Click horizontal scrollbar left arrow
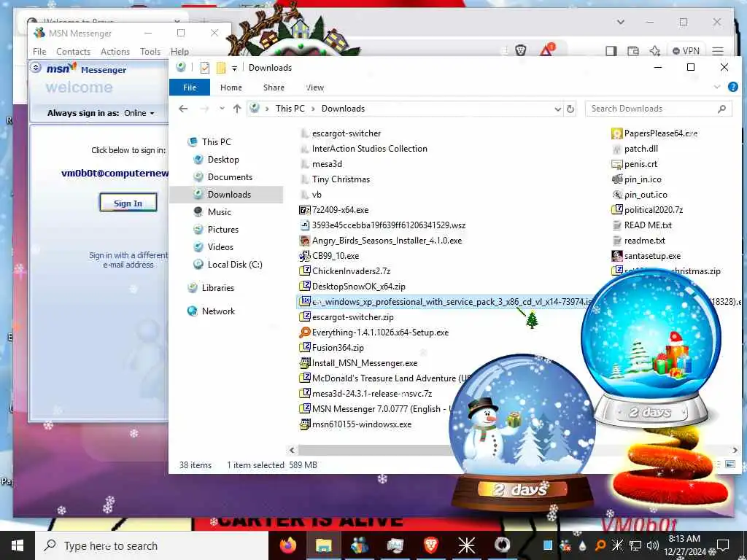 (x=292, y=450)
